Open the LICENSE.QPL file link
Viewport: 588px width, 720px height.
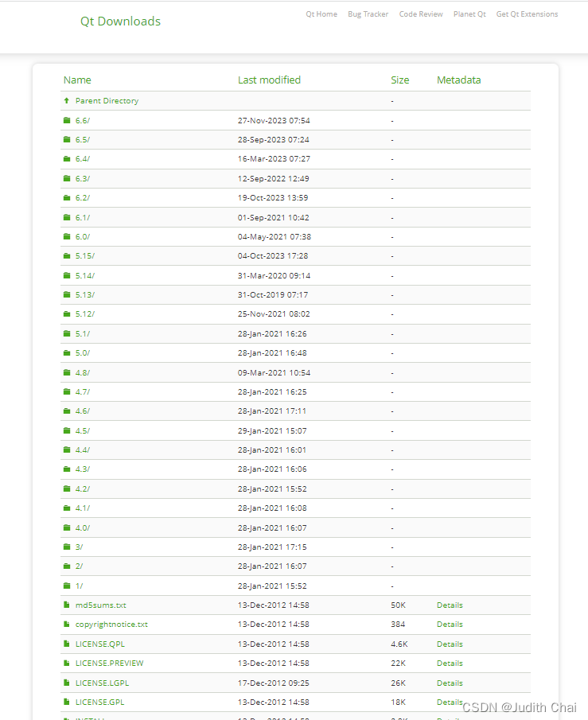click(x=100, y=644)
